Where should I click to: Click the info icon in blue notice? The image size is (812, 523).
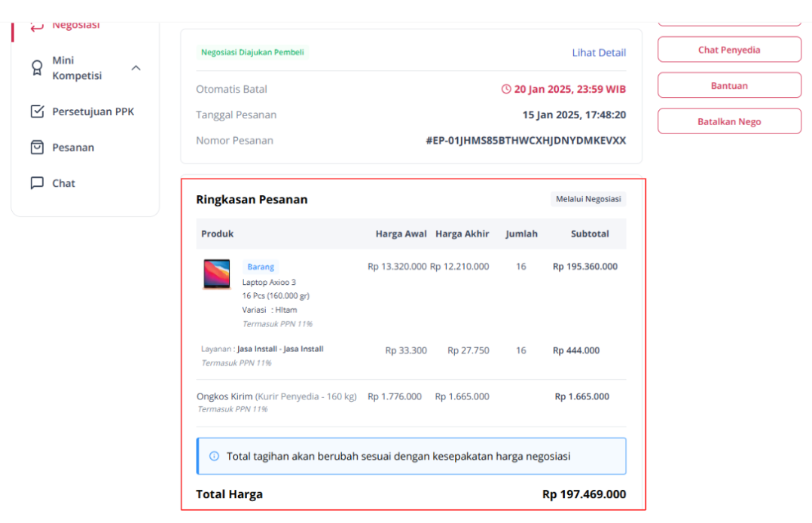click(x=214, y=456)
